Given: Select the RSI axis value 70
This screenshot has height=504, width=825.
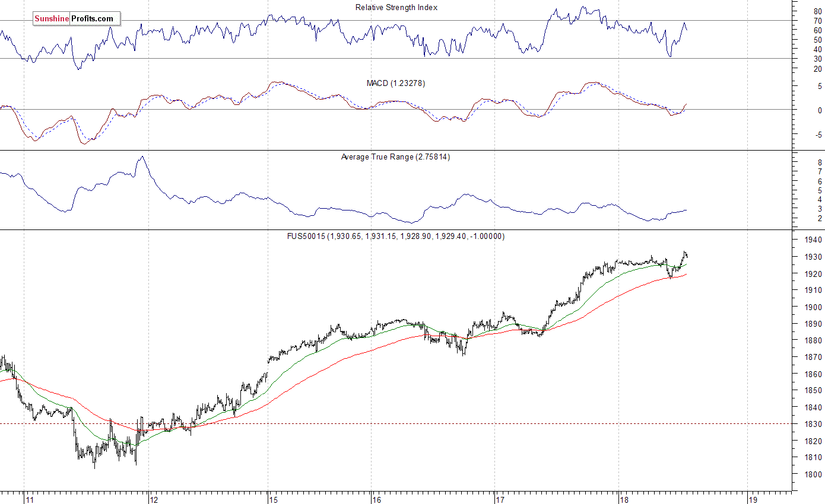Looking at the screenshot, I should (x=817, y=21).
